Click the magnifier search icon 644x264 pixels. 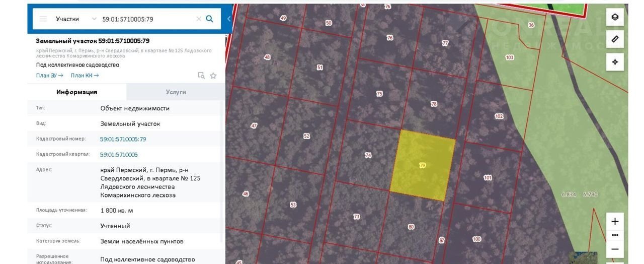[210, 19]
